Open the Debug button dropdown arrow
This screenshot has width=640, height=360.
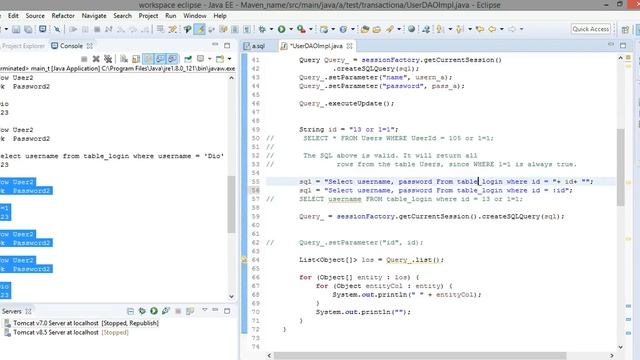pos(271,29)
